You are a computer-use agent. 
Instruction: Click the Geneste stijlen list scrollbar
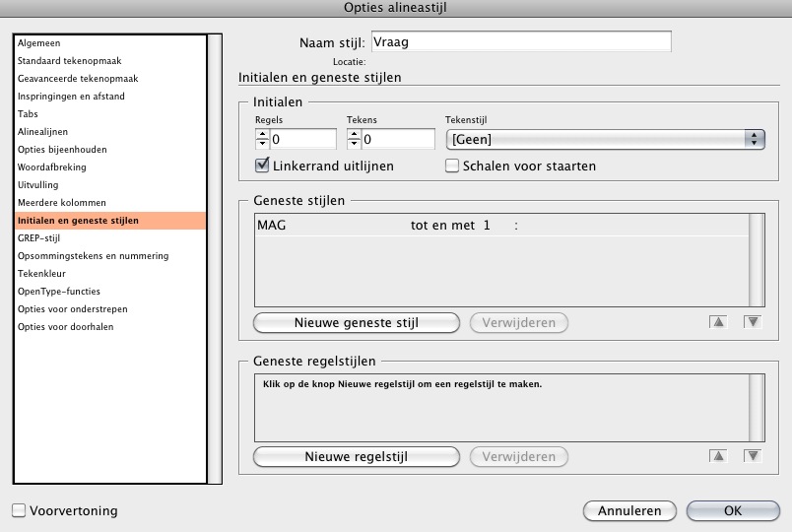click(757, 260)
